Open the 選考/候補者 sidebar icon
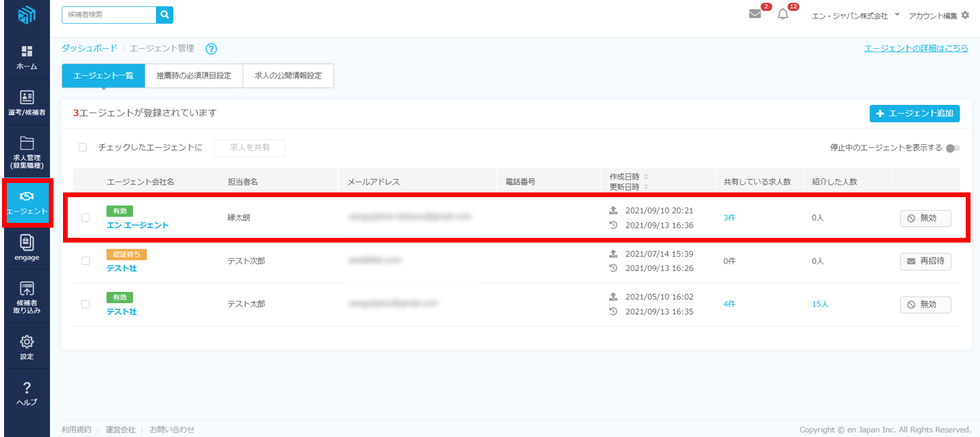 (27, 98)
